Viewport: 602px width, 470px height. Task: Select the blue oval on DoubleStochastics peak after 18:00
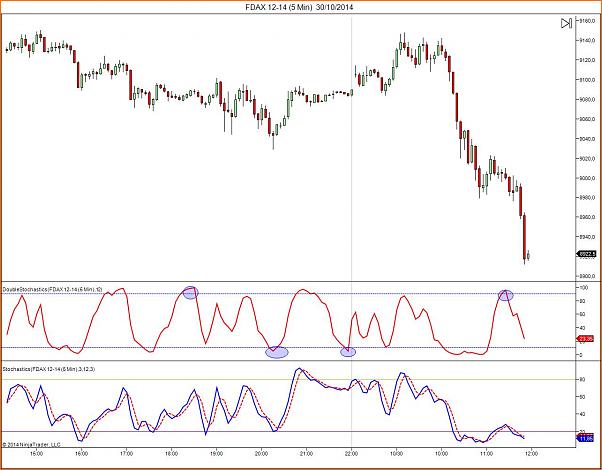point(190,293)
